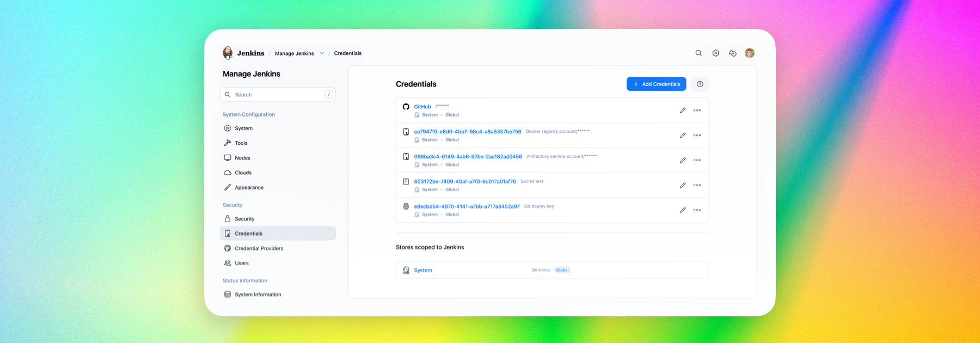Open the settings gear in header
This screenshot has width=980, height=343.
pos(716,53)
